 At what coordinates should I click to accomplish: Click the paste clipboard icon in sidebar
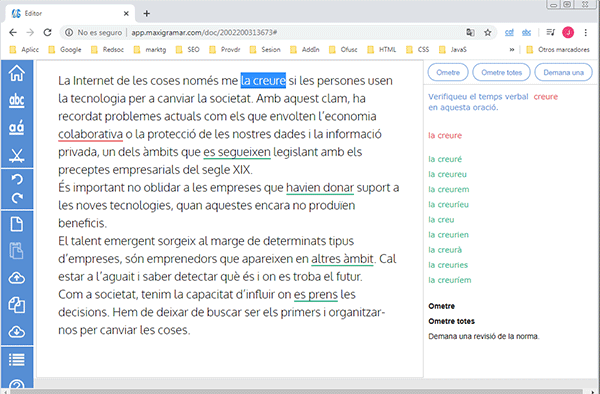click(x=16, y=251)
